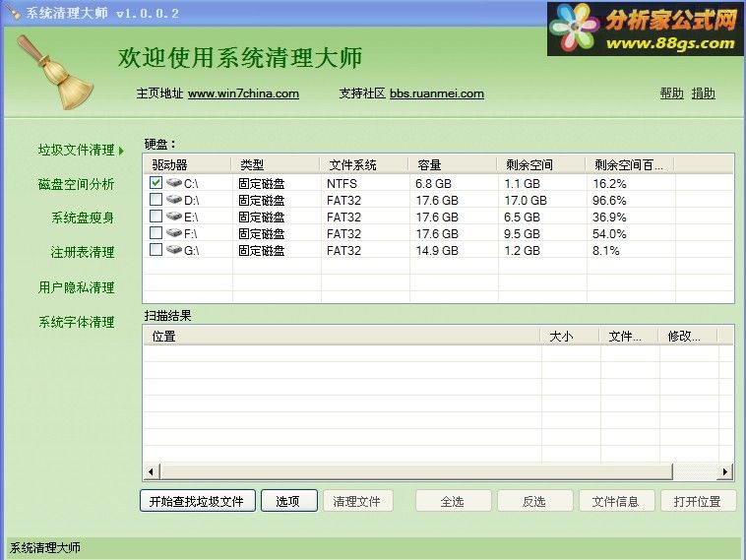Click the 6.8 GB capacity cell
This screenshot has height=560, width=746.
tap(433, 184)
